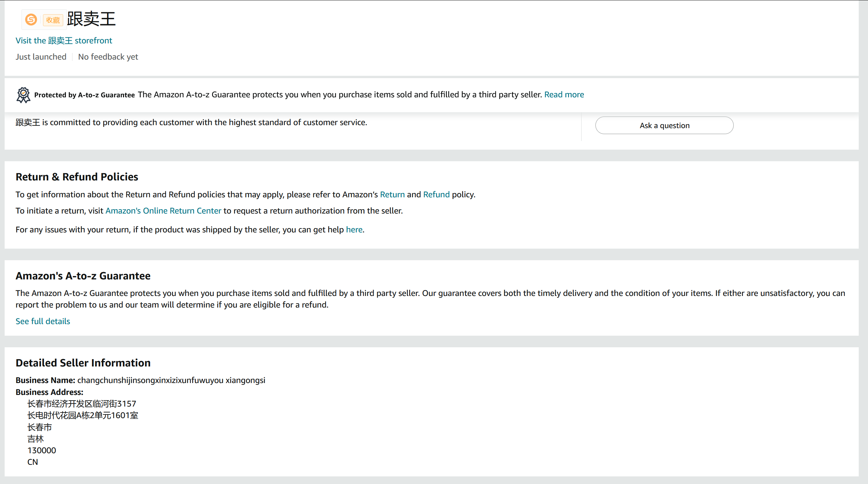Open Amazon's Return policy link
Image resolution: width=868 pixels, height=484 pixels.
[x=392, y=194]
